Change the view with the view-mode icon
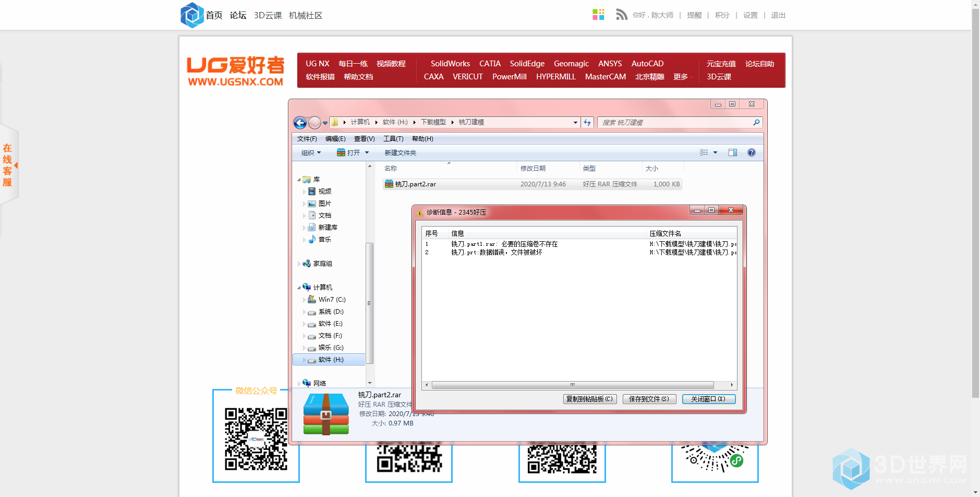Viewport: 980px width, 497px height. pyautogui.click(x=704, y=152)
